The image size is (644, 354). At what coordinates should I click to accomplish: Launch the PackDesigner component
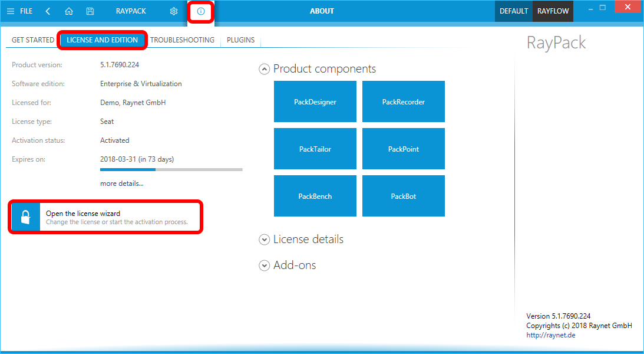[x=315, y=101]
